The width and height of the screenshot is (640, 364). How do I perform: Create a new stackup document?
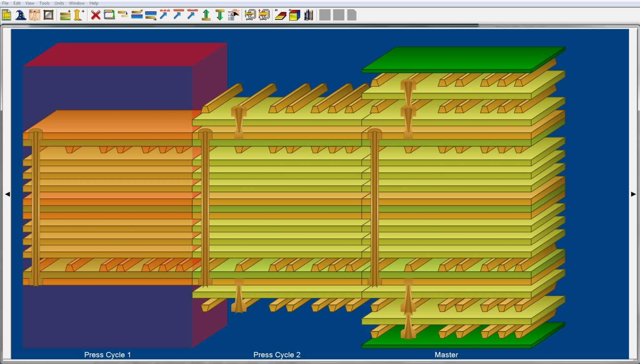tap(7, 15)
